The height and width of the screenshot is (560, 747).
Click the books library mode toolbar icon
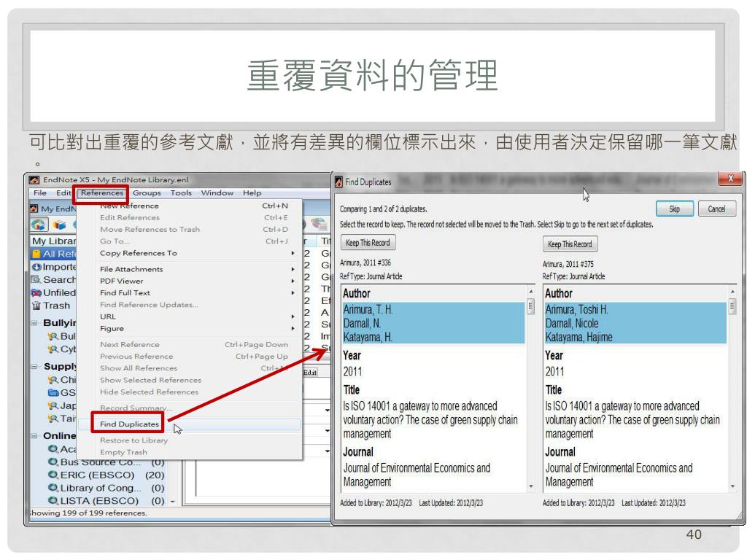[x=60, y=225]
